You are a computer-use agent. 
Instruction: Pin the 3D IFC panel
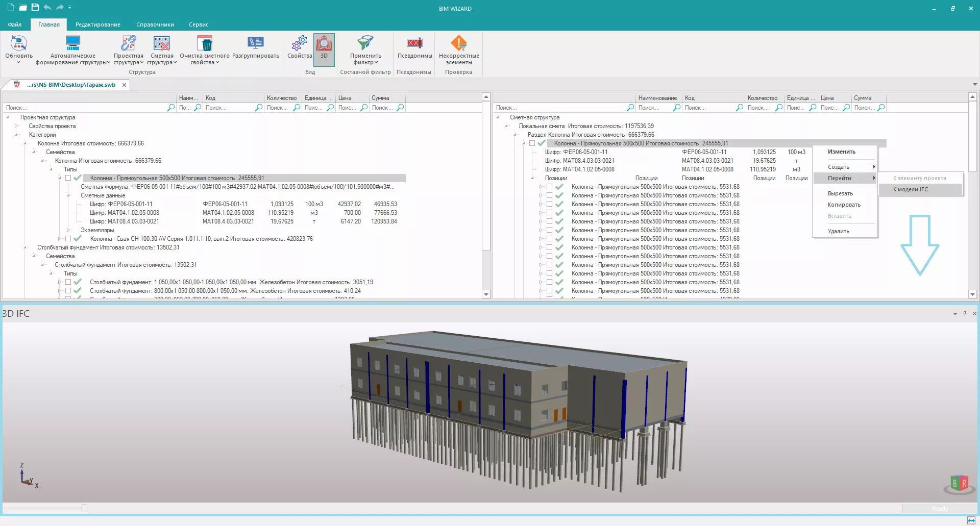pos(965,313)
